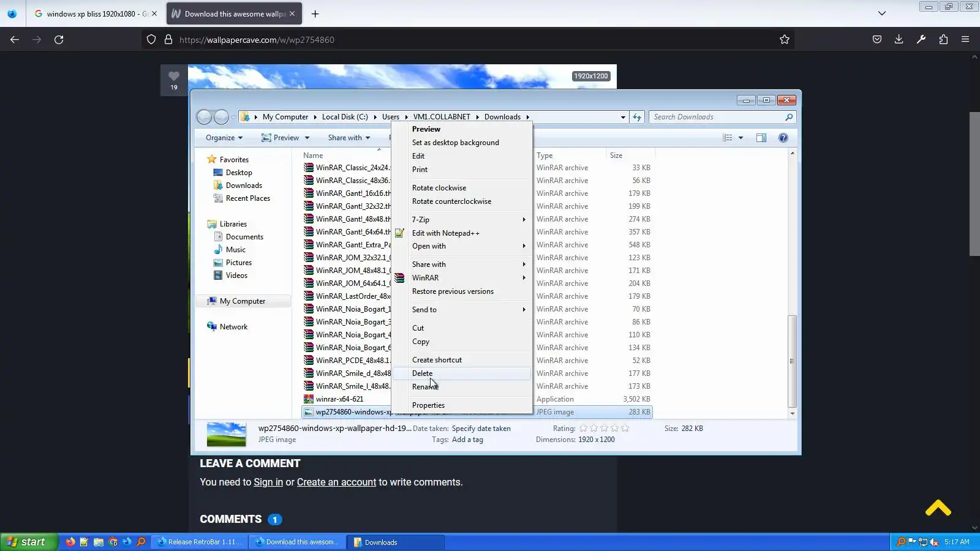The width and height of the screenshot is (980, 551).
Task: Open network connection tray icon
Action: pyautogui.click(x=923, y=542)
